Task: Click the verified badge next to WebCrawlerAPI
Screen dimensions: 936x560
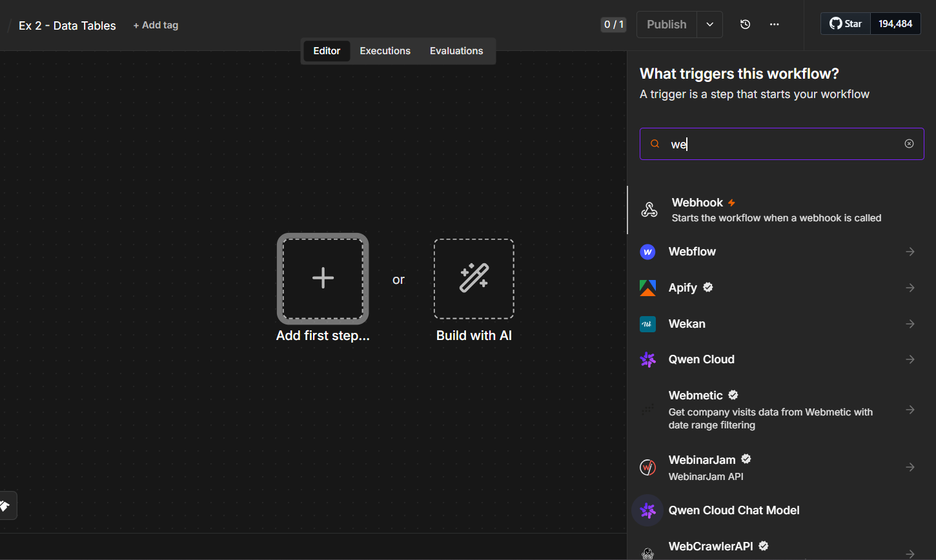Action: [764, 546]
